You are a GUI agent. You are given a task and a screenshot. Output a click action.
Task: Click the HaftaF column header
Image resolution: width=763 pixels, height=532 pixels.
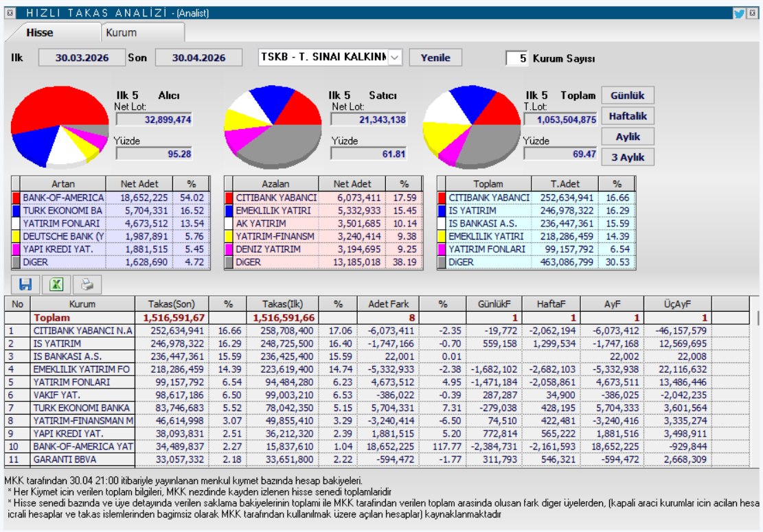[551, 304]
